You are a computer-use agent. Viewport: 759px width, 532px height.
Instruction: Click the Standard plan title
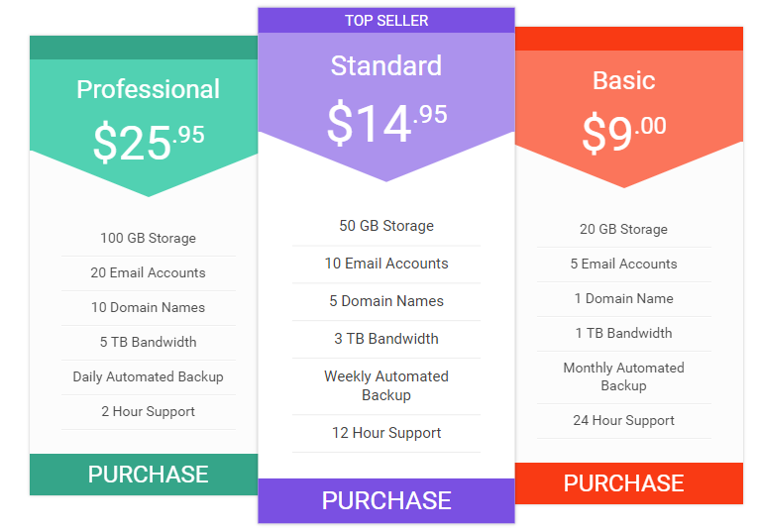(x=386, y=65)
